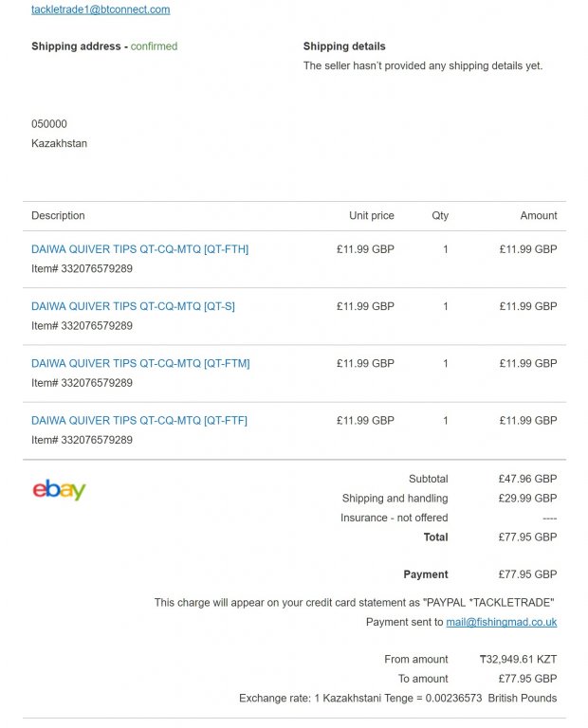Click the 'Unit price' column header
This screenshot has height=728, width=588.
(371, 216)
